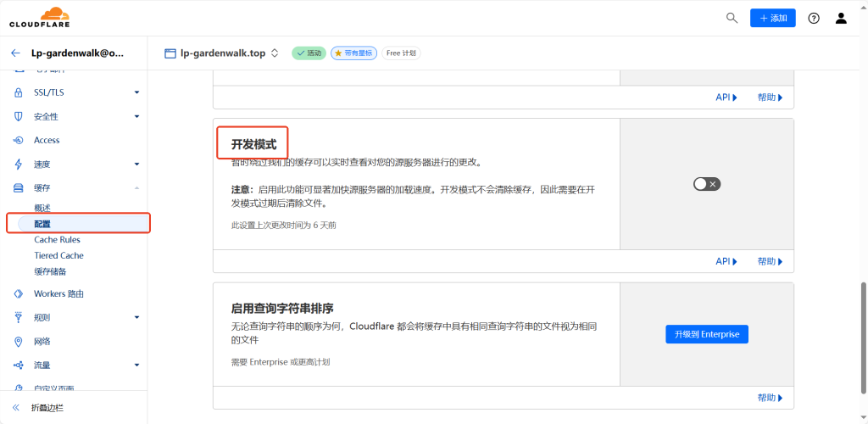Click the 规则 funnel icon
This screenshot has height=424, width=868.
[x=19, y=318]
